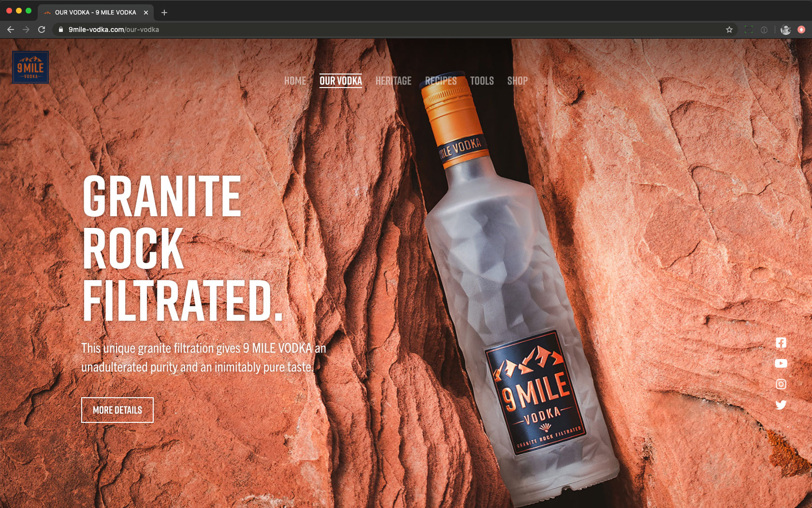This screenshot has width=812, height=508.
Task: Close the Our Vodka browser tab
Action: (146, 13)
